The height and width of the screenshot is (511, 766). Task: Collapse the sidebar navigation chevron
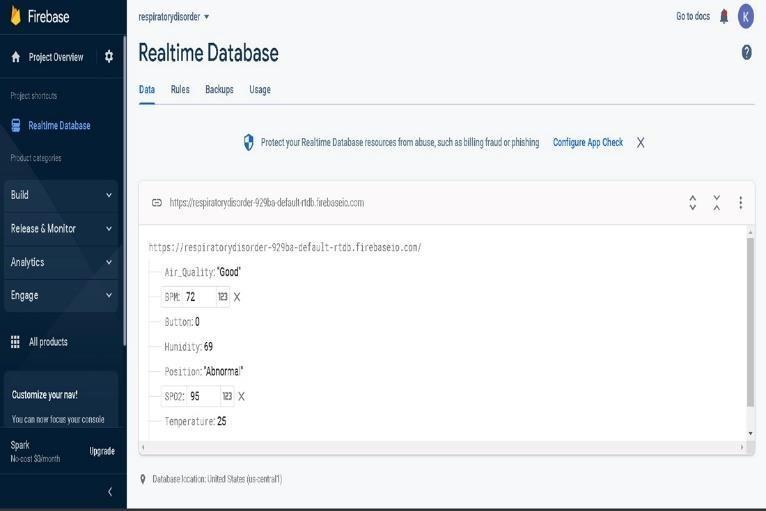[109, 491]
